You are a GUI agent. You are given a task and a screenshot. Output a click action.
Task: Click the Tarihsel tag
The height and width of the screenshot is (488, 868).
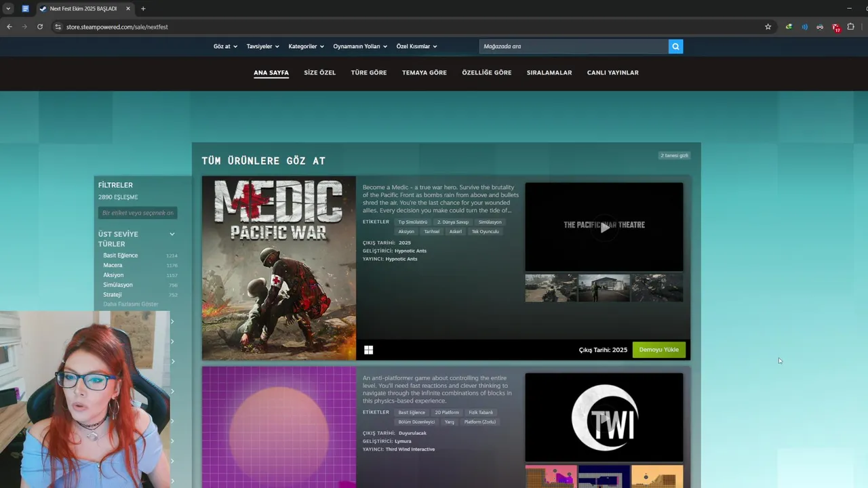pos(432,231)
